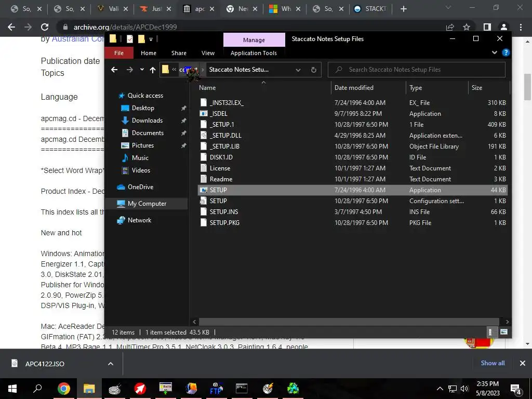Click the Search Staccato Notes Setup Files box
Screen dimensions: 532x399
point(417,70)
